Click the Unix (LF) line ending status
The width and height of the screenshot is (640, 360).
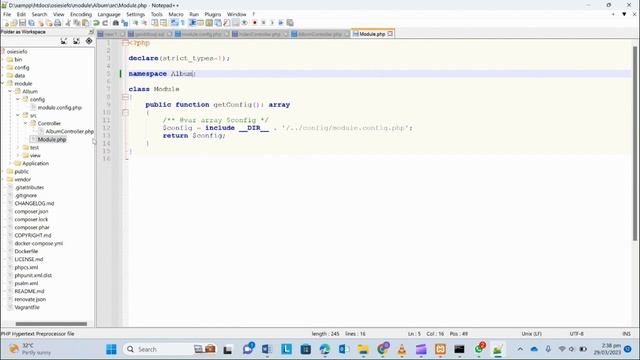point(531,334)
